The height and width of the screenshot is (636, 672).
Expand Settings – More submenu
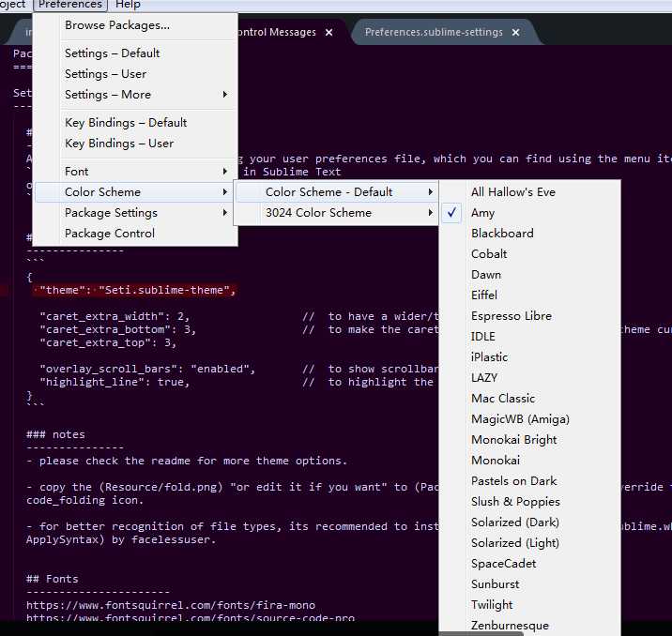pos(135,94)
